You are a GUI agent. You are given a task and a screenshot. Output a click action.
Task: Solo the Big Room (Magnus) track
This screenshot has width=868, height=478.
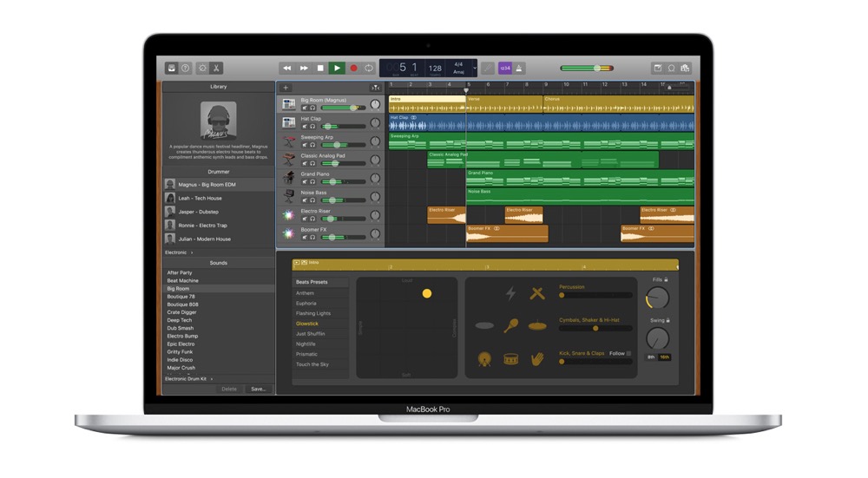[x=312, y=108]
